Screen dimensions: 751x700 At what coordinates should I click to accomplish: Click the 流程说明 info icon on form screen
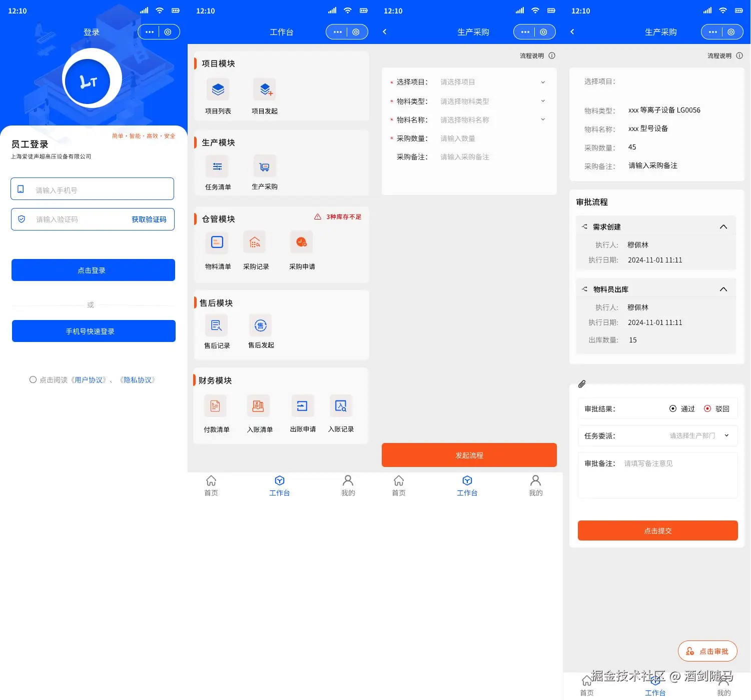coord(552,55)
